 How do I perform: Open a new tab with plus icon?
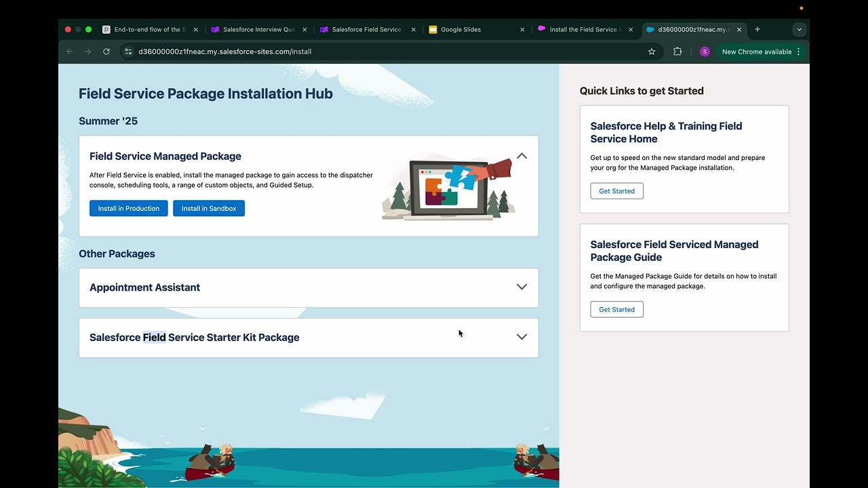tap(757, 29)
